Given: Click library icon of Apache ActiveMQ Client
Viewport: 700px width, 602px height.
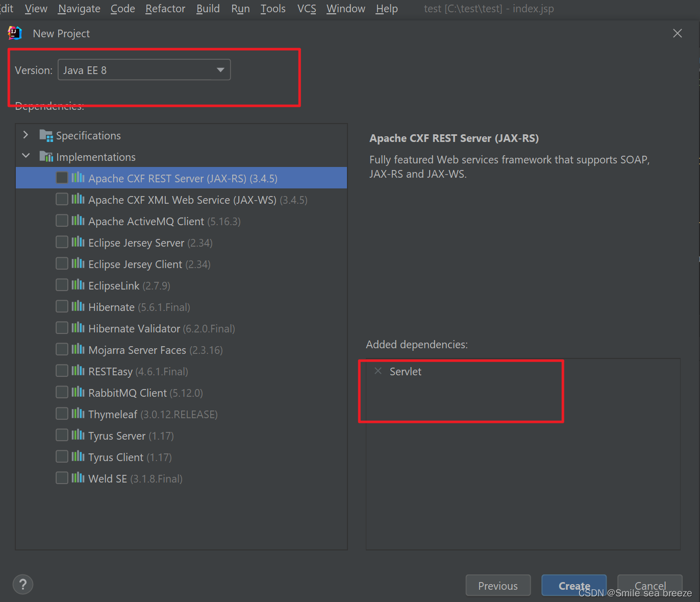Looking at the screenshot, I should (x=78, y=221).
